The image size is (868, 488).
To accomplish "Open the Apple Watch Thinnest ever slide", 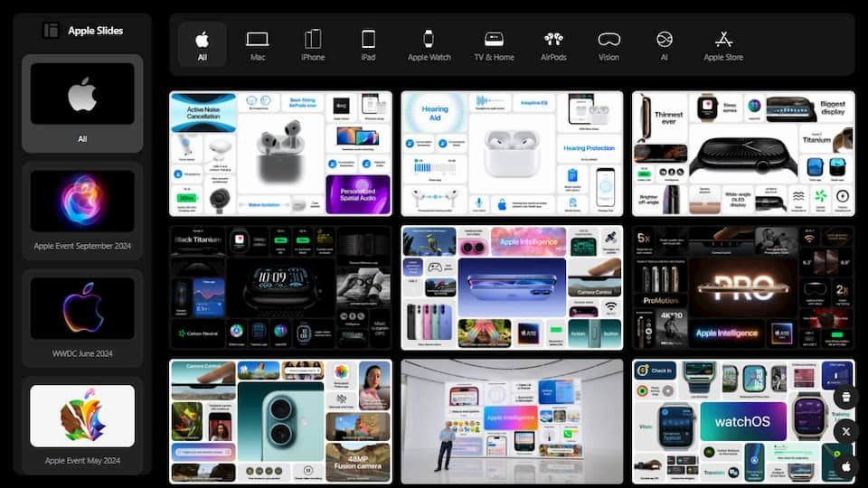I will tap(743, 154).
